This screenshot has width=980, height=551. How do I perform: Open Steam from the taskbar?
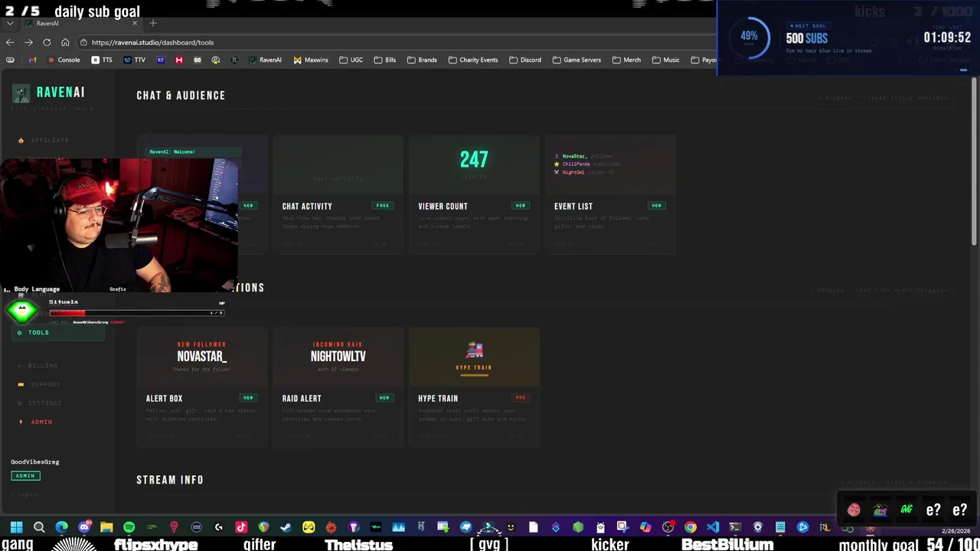coord(286,527)
